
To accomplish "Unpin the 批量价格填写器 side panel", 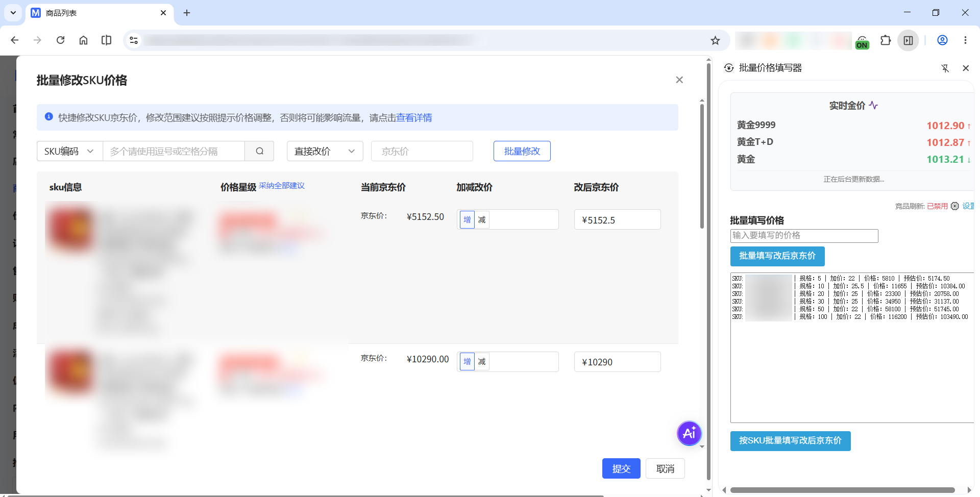I will tap(945, 68).
